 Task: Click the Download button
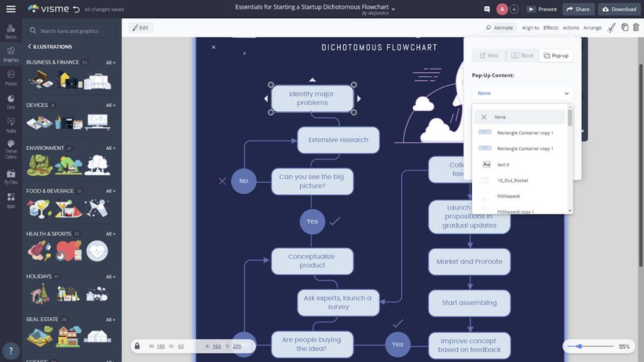(619, 9)
